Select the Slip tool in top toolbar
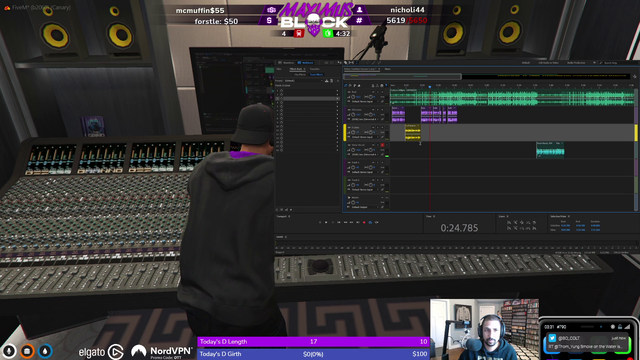The image size is (640, 360). [351, 62]
